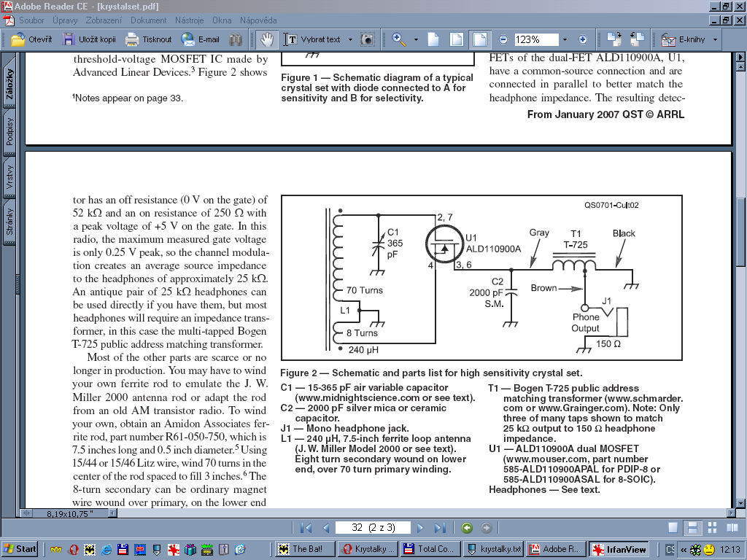
Task: Open the Vybrat text tool dropdown arrow
Action: click(350, 39)
